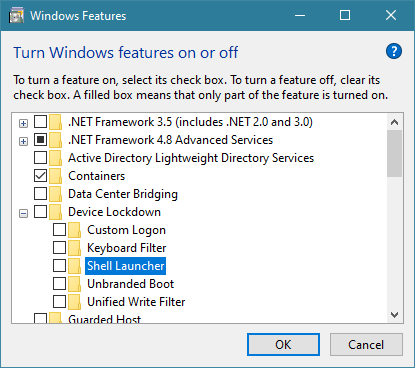Check Active Directory Lightweight Directory Services

coord(40,158)
